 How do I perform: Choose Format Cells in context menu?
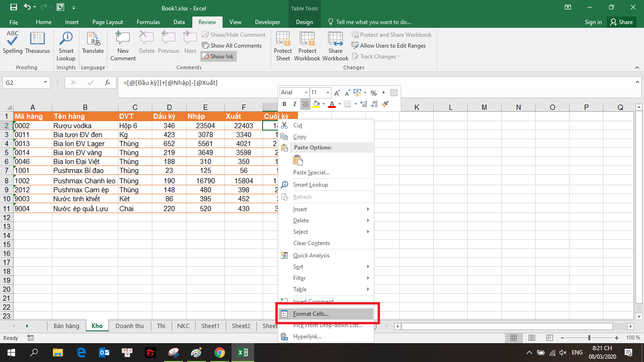coord(311,314)
